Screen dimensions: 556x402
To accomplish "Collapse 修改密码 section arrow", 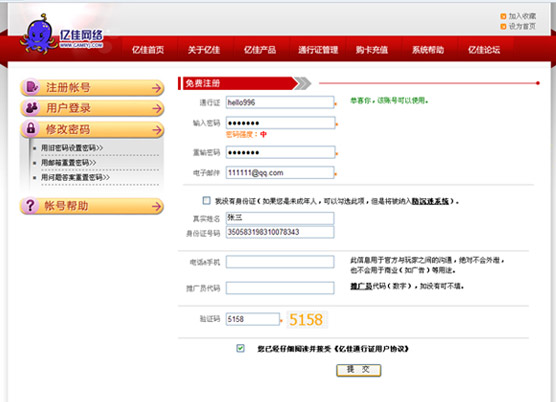I will [x=157, y=130].
